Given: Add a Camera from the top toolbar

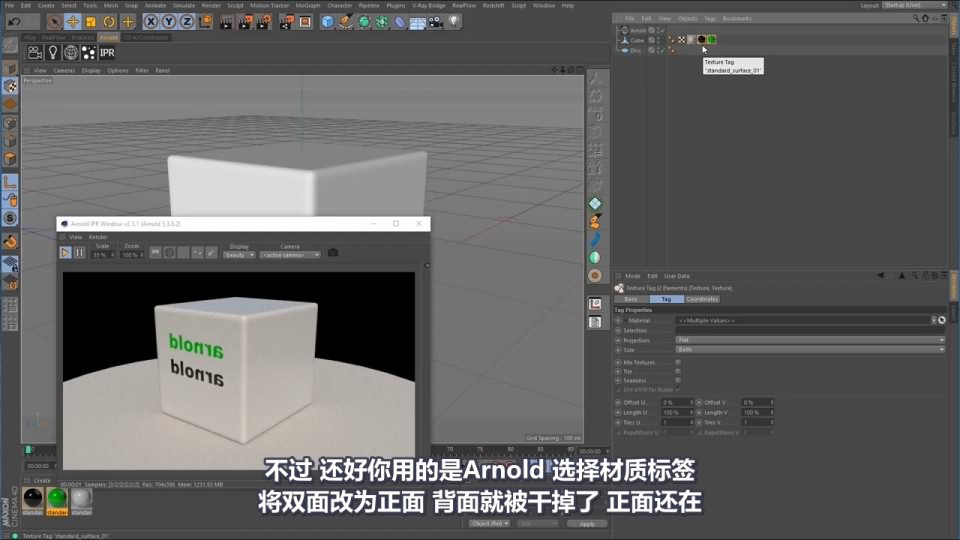Looking at the screenshot, I should coord(435,22).
